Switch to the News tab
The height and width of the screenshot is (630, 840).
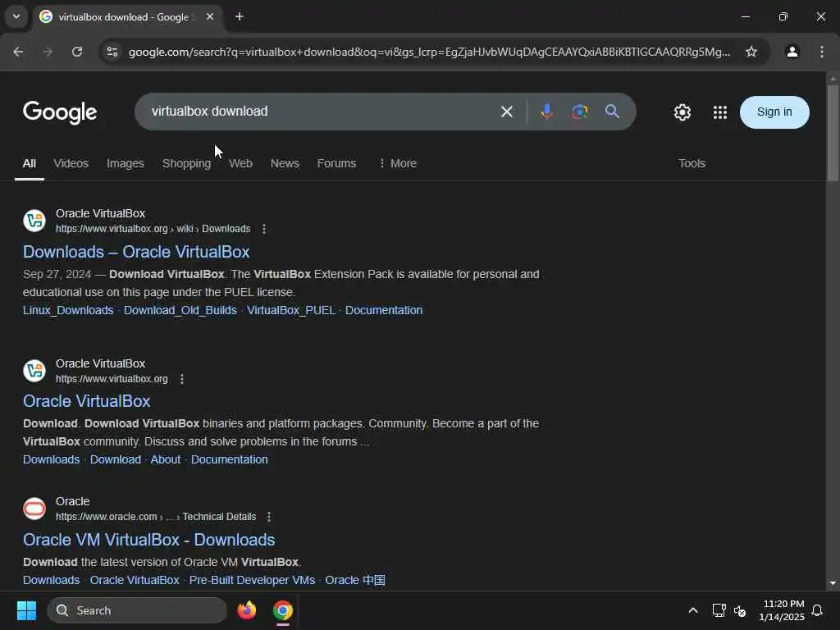[x=285, y=163]
